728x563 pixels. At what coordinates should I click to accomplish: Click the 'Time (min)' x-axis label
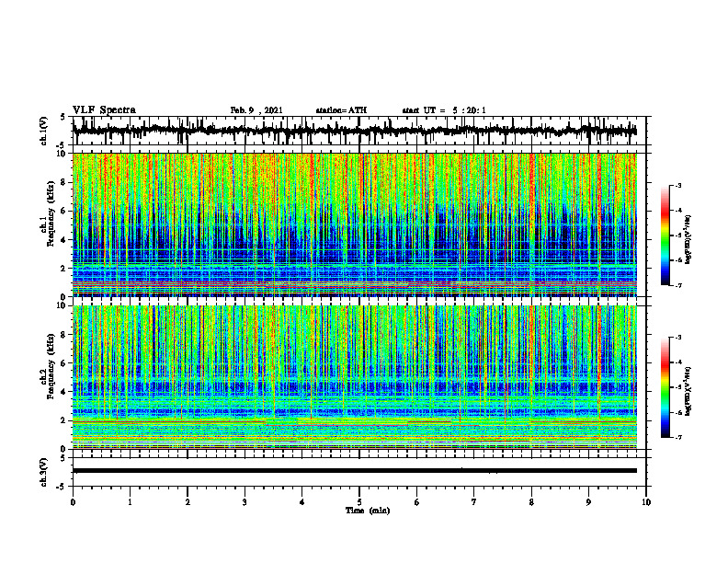point(368,511)
